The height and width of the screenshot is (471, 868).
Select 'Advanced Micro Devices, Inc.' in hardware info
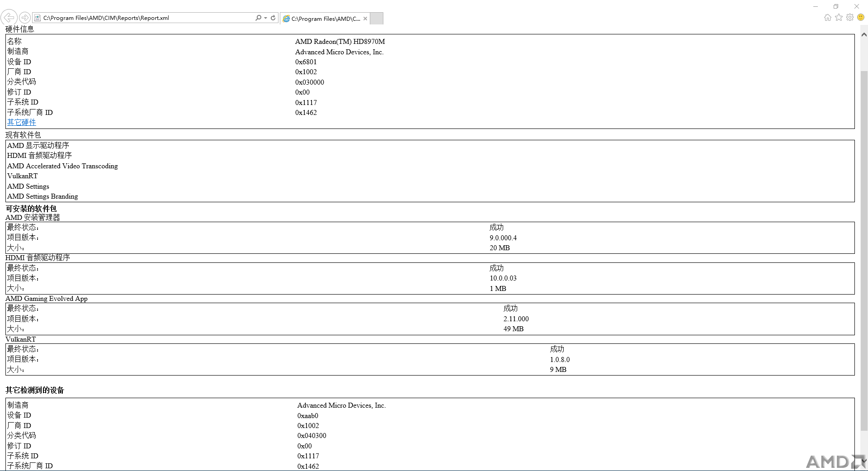pyautogui.click(x=340, y=52)
